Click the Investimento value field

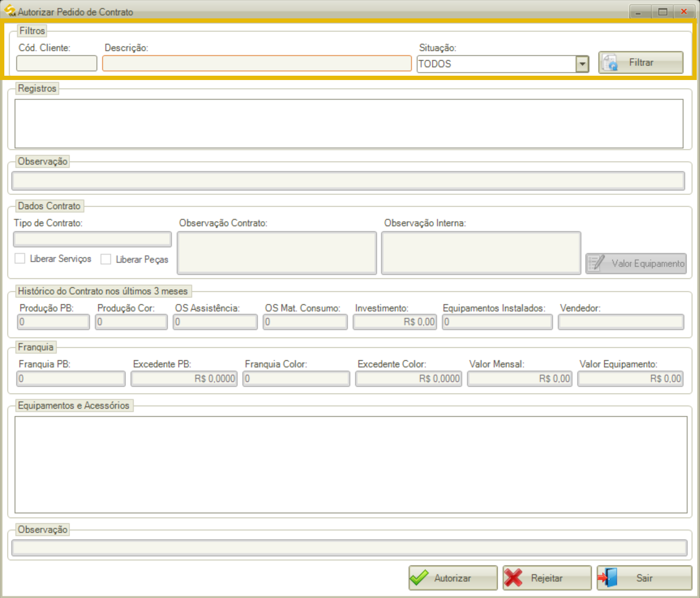(x=395, y=322)
